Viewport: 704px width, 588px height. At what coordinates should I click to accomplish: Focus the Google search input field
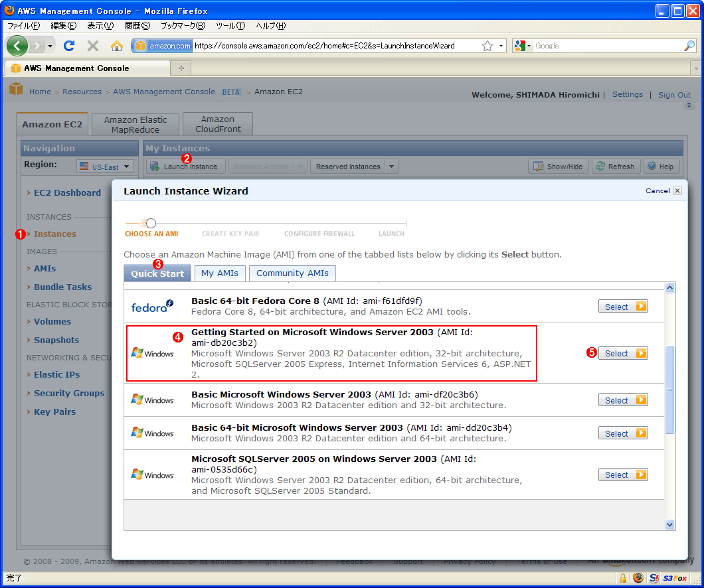coord(608,46)
